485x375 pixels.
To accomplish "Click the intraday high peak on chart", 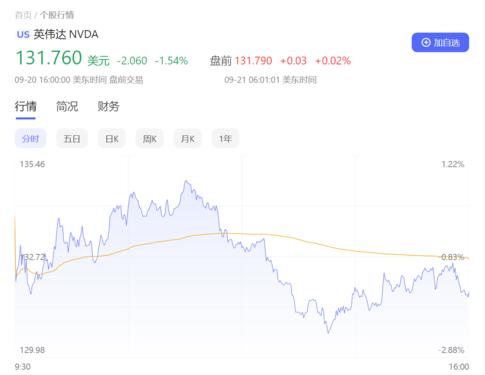I will coord(186,181).
